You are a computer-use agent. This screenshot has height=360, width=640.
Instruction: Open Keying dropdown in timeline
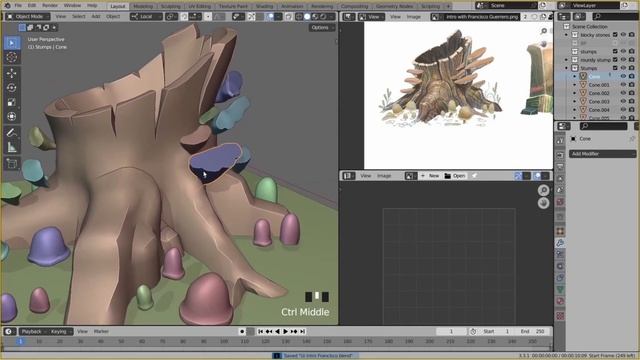point(61,331)
